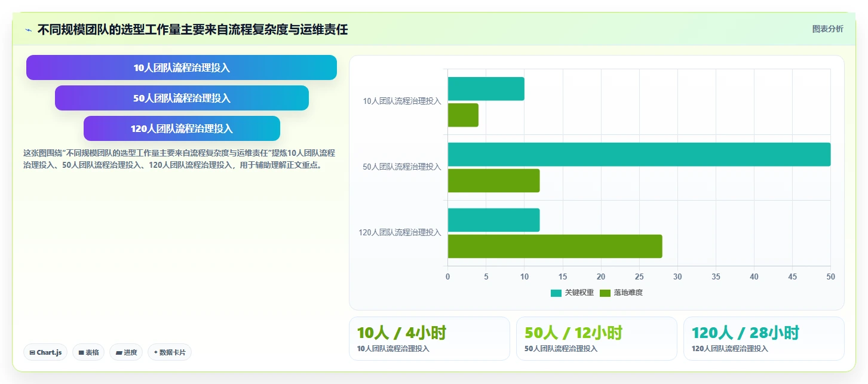Click the green bar for 50人团队流程治理投入

tap(493, 180)
